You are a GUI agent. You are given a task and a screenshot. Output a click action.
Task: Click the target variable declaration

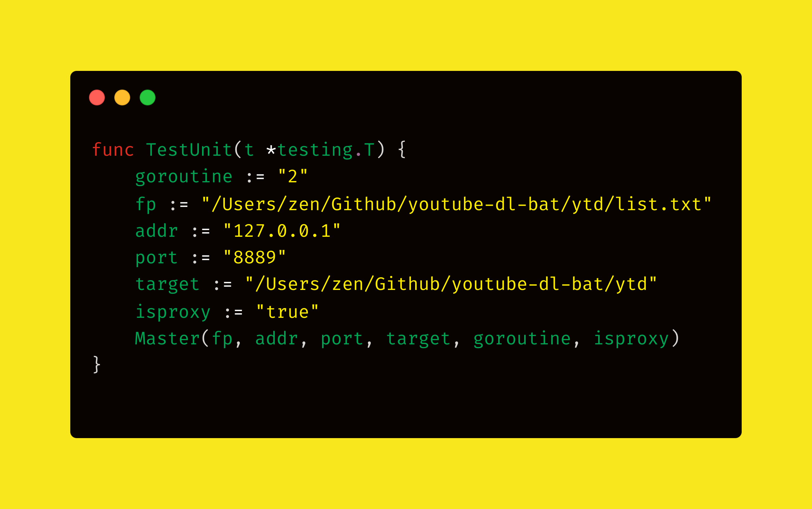168,285
